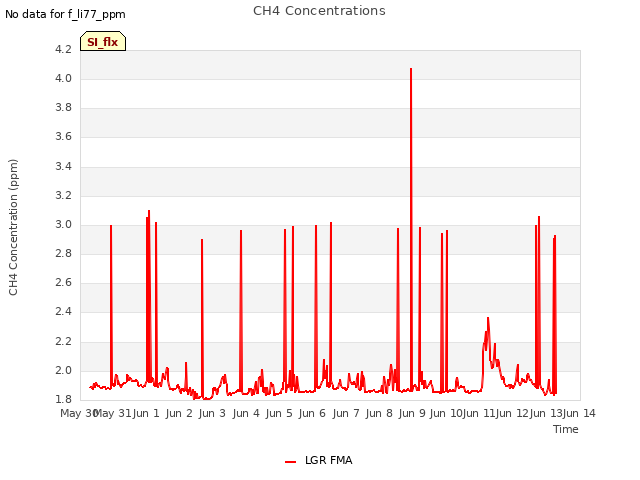Click the Jun 8 x-axis date label
Image resolution: width=640 pixels, height=480 pixels.
pyautogui.click(x=379, y=413)
